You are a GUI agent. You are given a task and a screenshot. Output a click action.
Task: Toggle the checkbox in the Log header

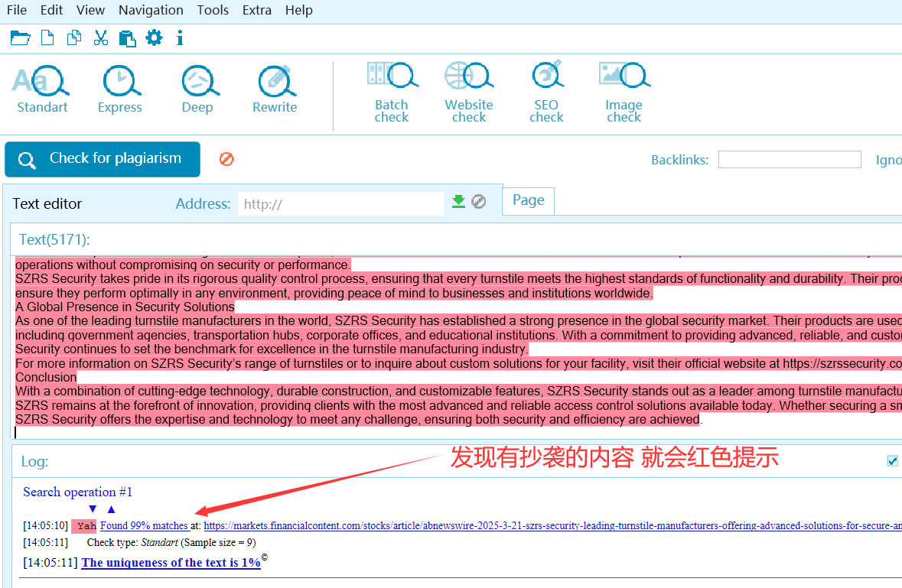pos(892,460)
